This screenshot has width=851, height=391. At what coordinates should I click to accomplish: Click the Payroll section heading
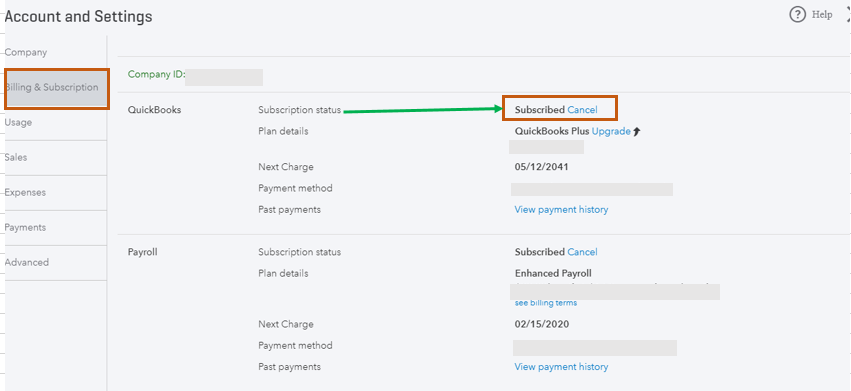tap(143, 252)
